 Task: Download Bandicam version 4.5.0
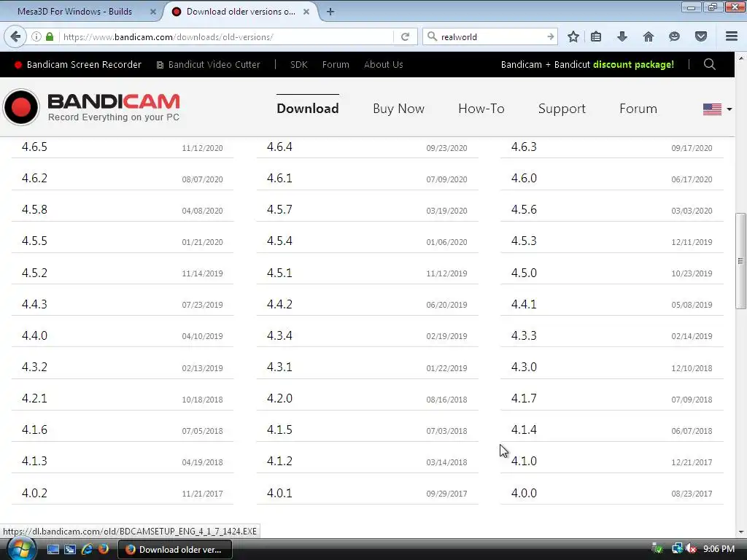(524, 273)
